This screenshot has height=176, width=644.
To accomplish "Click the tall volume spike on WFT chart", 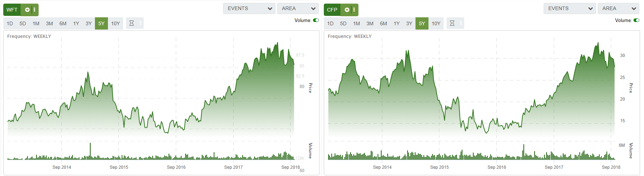I will (x=90, y=151).
